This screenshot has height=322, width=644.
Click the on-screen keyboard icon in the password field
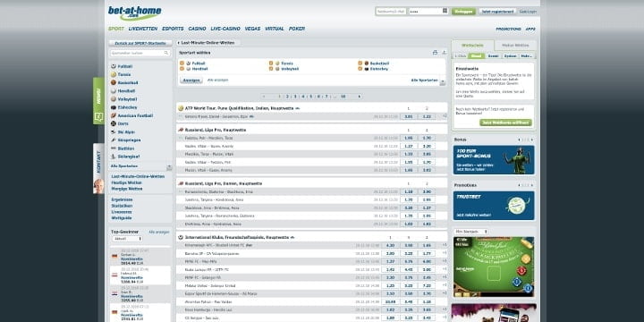tap(445, 11)
